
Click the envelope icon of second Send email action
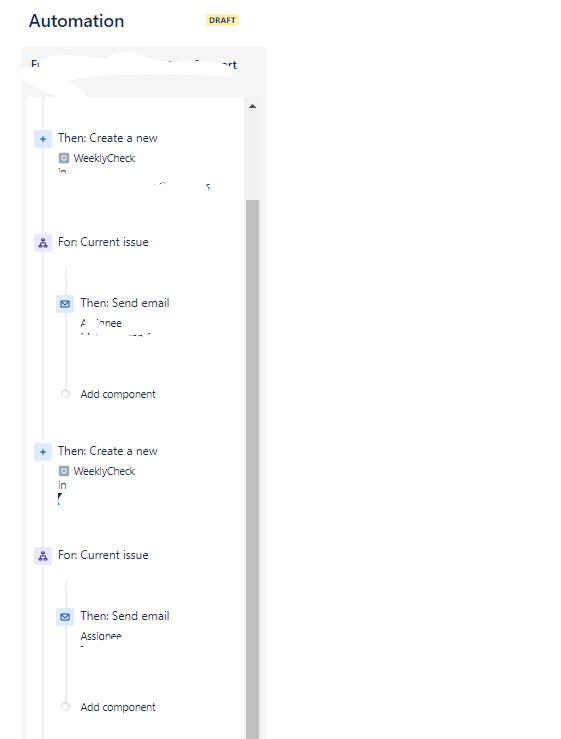pyautogui.click(x=65, y=617)
